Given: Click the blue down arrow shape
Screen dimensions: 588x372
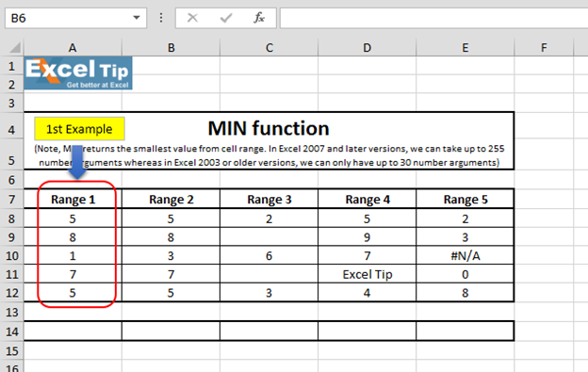Looking at the screenshot, I should (x=77, y=162).
